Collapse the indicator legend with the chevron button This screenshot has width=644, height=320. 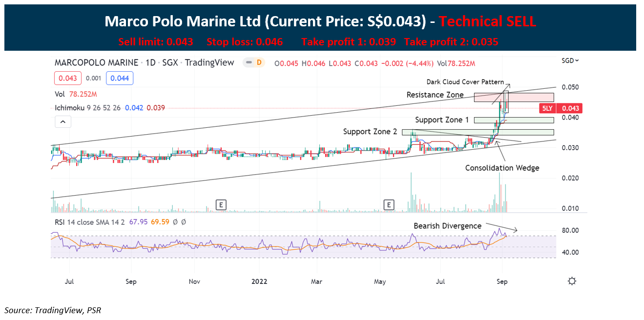(x=62, y=122)
